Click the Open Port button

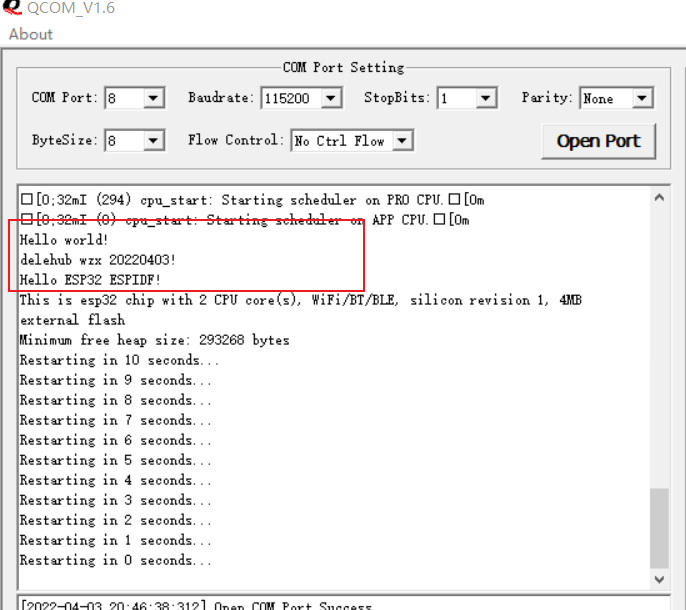[598, 141]
